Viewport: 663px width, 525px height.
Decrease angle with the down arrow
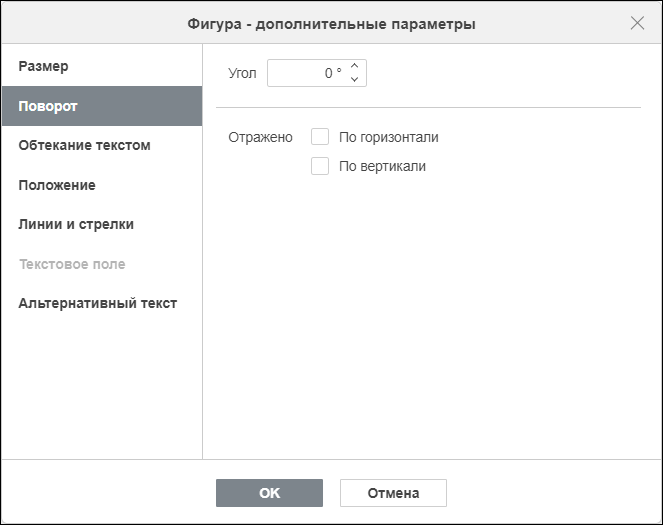coord(354,79)
